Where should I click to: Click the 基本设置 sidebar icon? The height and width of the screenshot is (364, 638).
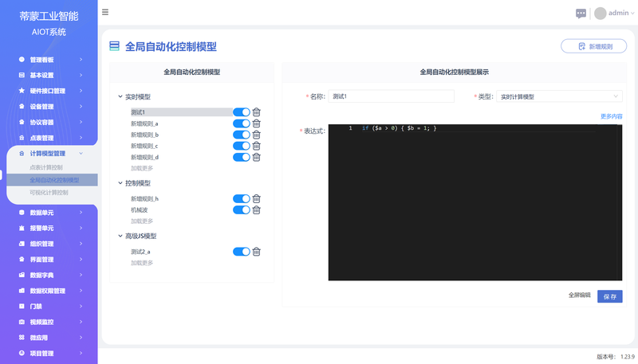point(22,75)
